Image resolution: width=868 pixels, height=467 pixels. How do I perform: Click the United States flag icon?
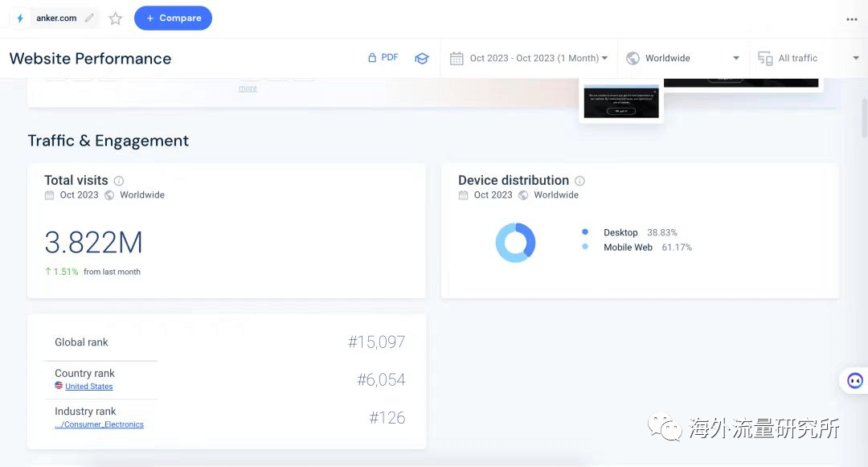59,386
